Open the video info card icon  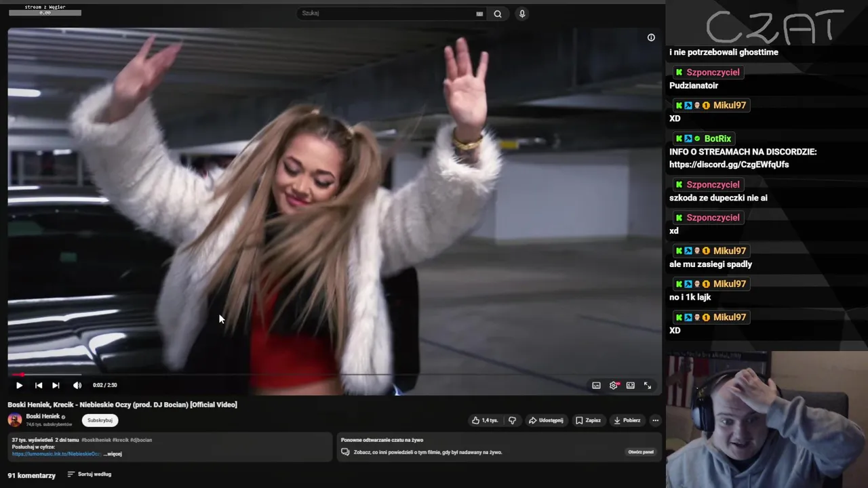tap(651, 38)
